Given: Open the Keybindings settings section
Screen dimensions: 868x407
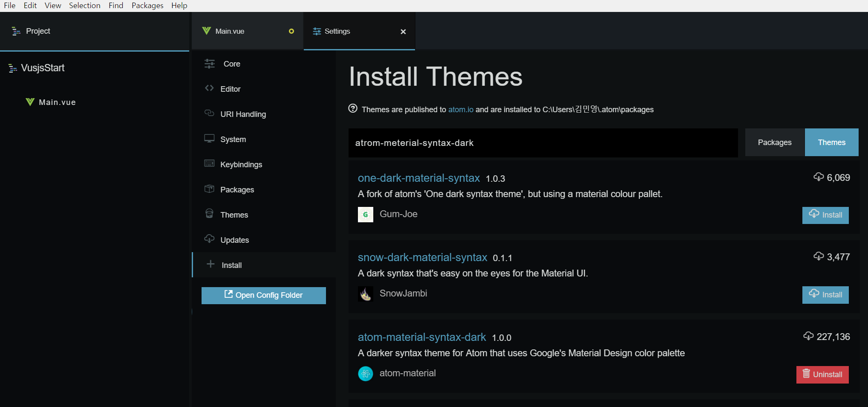Looking at the screenshot, I should pos(264,164).
